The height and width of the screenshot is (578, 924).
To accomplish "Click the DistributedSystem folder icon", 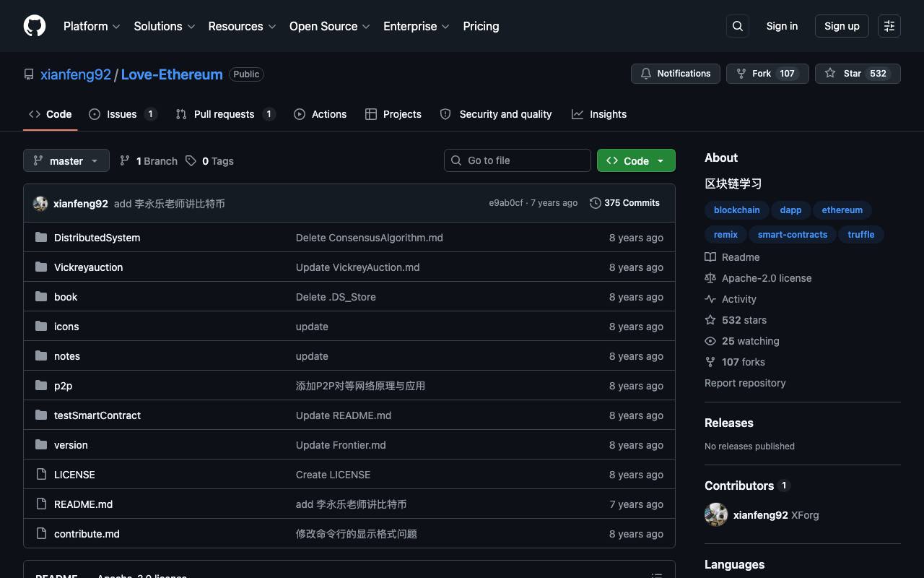I will coord(41,237).
